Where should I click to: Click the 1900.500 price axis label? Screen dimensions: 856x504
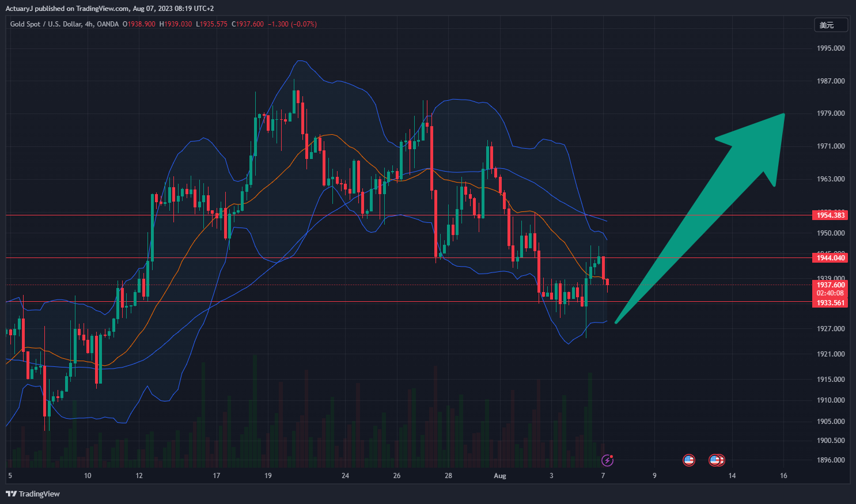tap(831, 441)
